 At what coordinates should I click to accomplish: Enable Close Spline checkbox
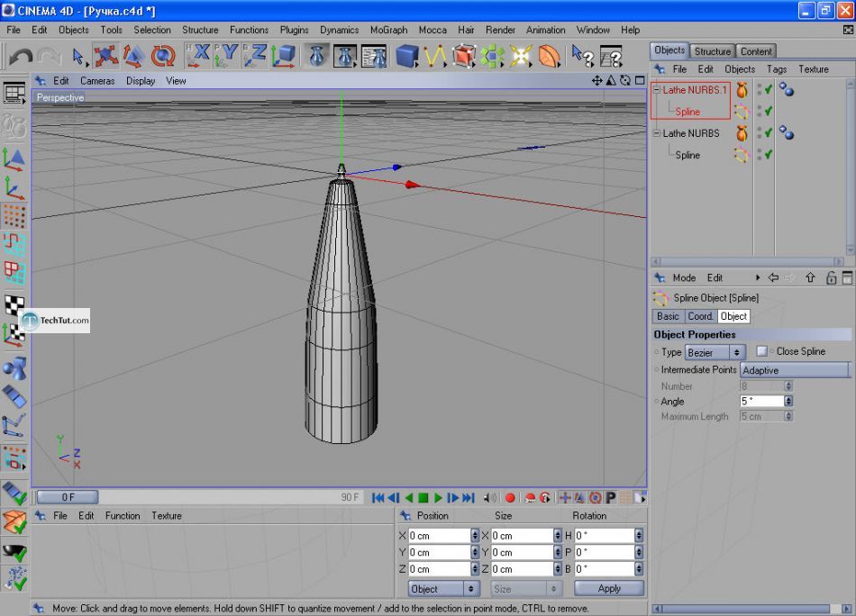[x=762, y=351]
